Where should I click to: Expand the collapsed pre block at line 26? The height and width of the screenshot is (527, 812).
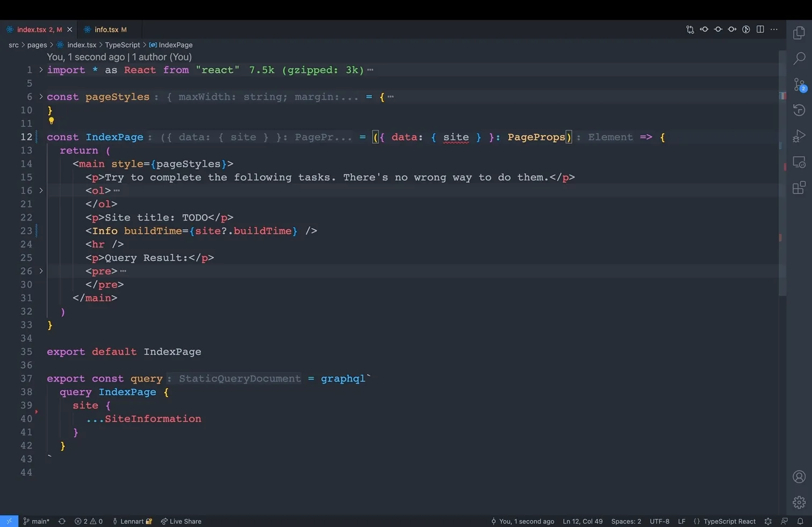pos(41,271)
